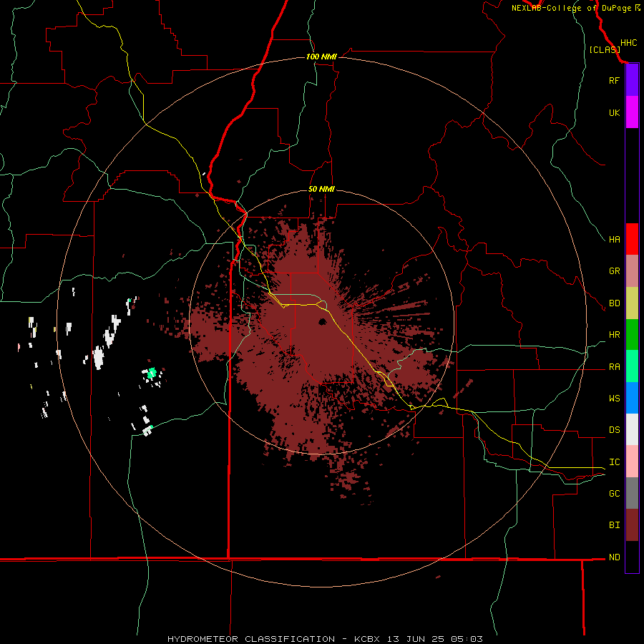This screenshot has width=644, height=644.
Task: Click the DS white legend swatch
Action: pos(632,429)
